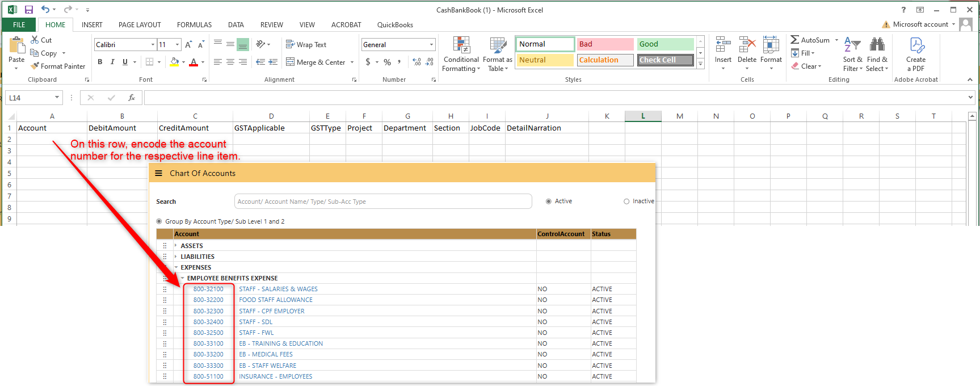The width and height of the screenshot is (980, 386).
Task: Expand the ASSETS tree node
Action: (x=176, y=246)
